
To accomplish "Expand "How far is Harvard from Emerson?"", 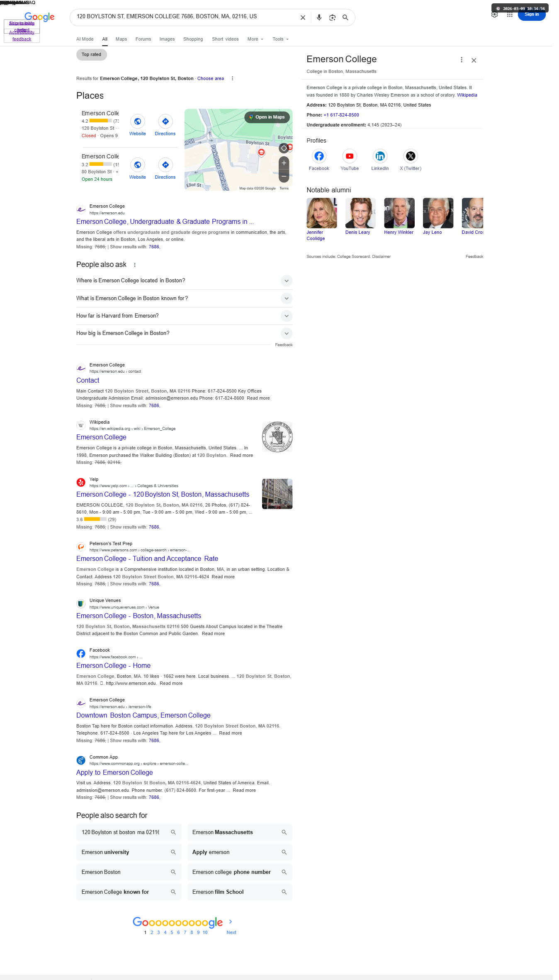I will (184, 316).
